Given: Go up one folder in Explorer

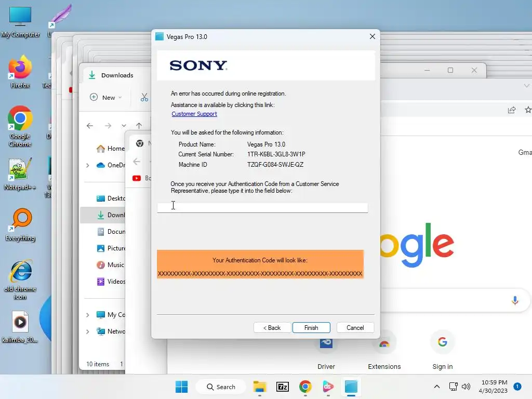Looking at the screenshot, I should [x=139, y=126].
